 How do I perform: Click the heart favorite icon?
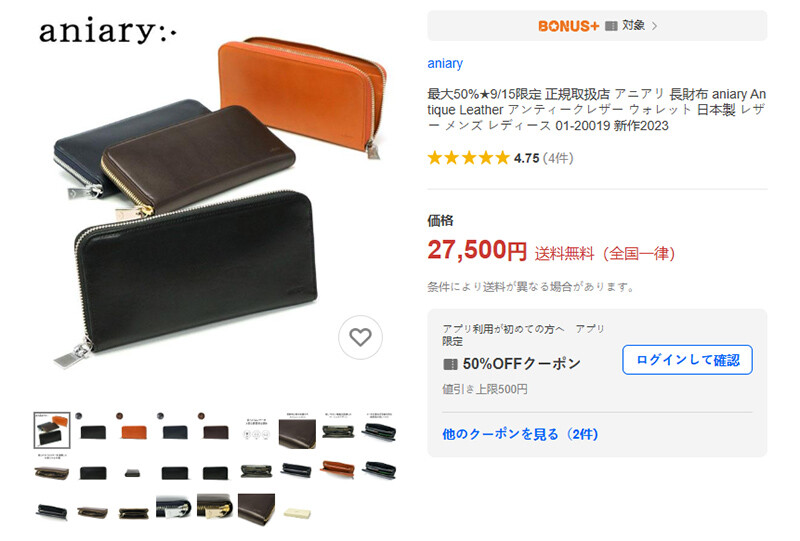pos(360,337)
